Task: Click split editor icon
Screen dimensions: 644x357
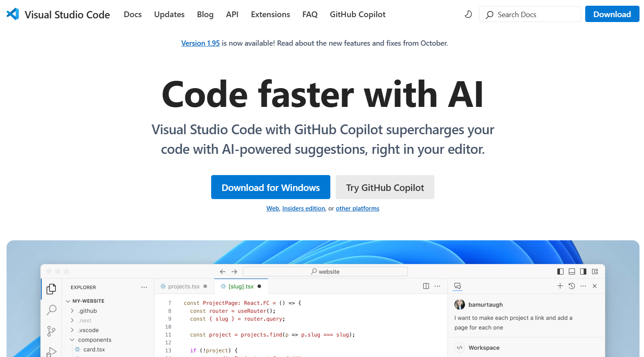Action: [426, 286]
